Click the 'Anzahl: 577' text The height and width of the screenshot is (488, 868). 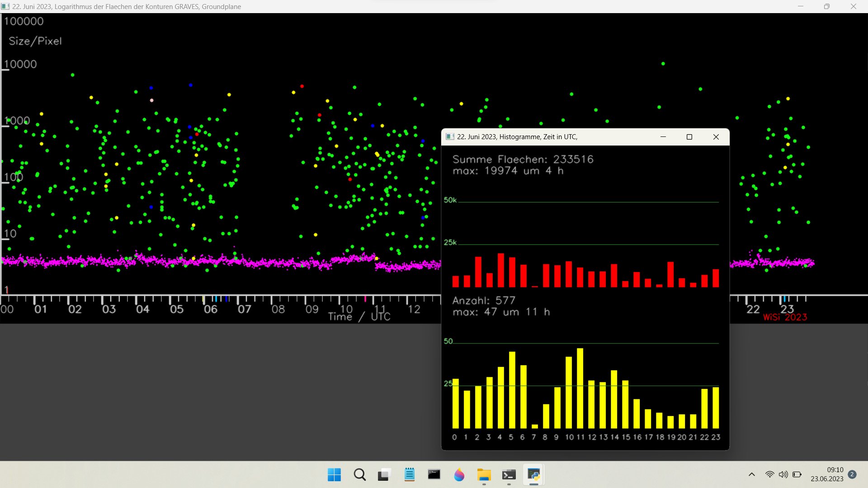484,300
